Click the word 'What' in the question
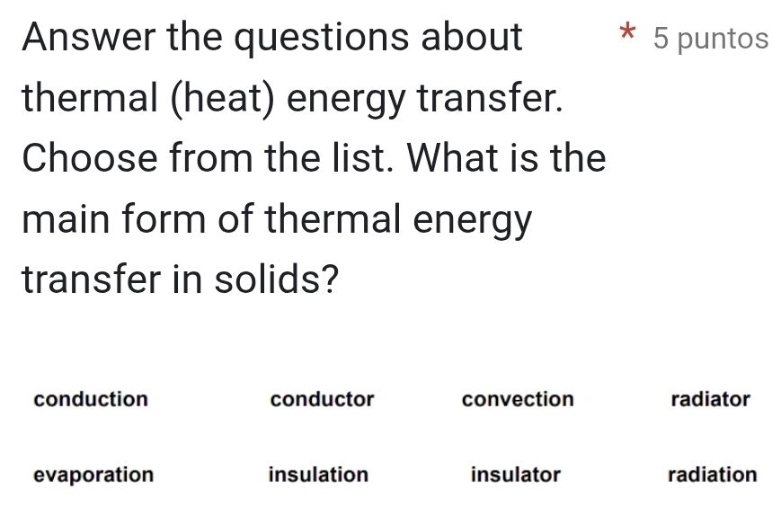 coord(456,158)
